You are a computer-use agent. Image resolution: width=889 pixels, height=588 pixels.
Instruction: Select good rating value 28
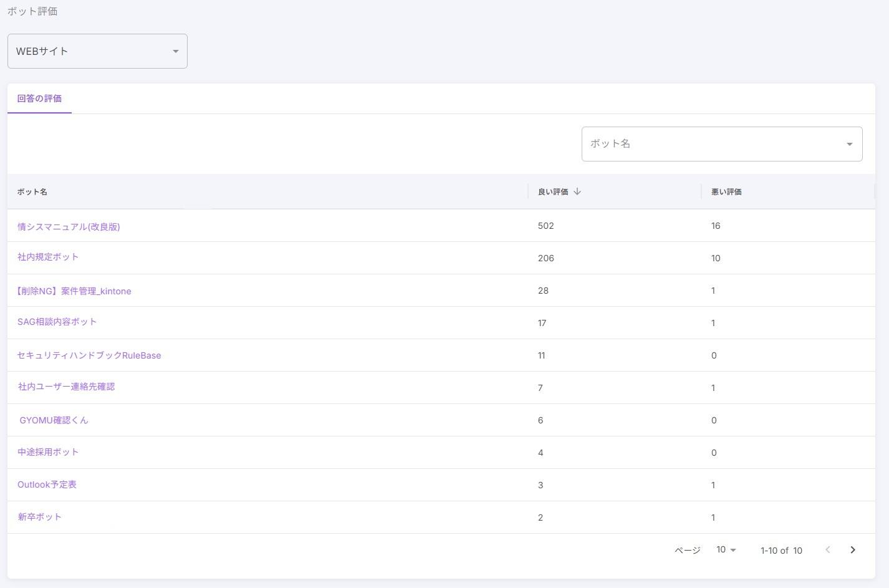[543, 291]
